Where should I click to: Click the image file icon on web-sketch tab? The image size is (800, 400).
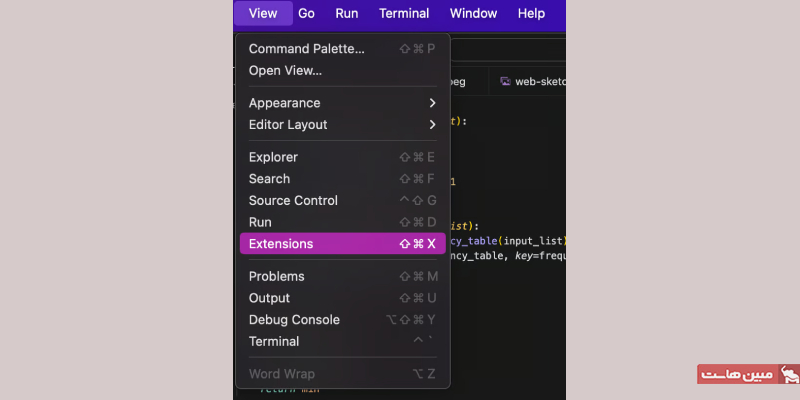point(505,81)
